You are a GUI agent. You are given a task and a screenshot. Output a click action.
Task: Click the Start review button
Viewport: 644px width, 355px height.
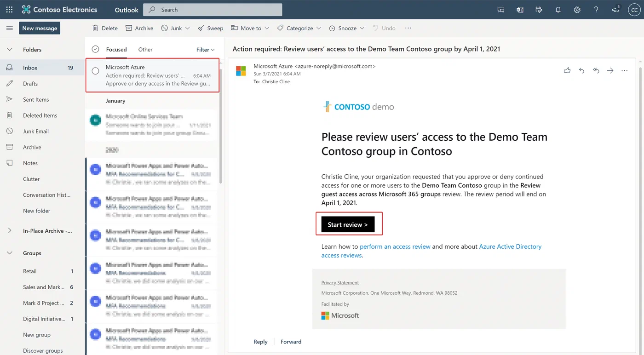click(x=348, y=224)
